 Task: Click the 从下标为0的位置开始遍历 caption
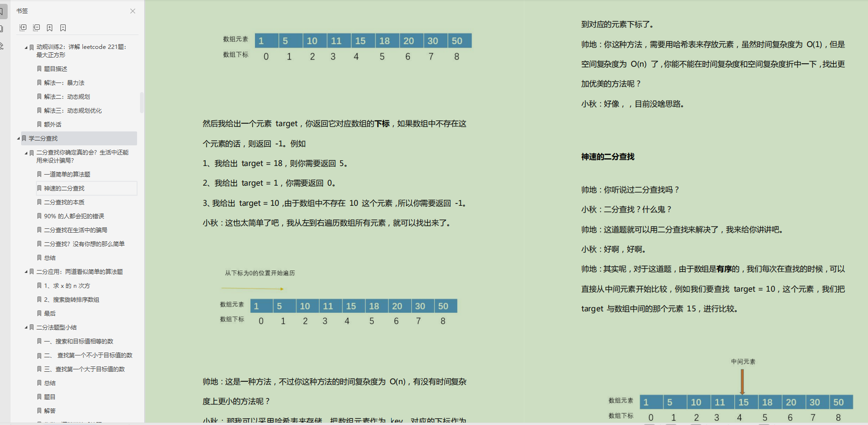tap(260, 273)
